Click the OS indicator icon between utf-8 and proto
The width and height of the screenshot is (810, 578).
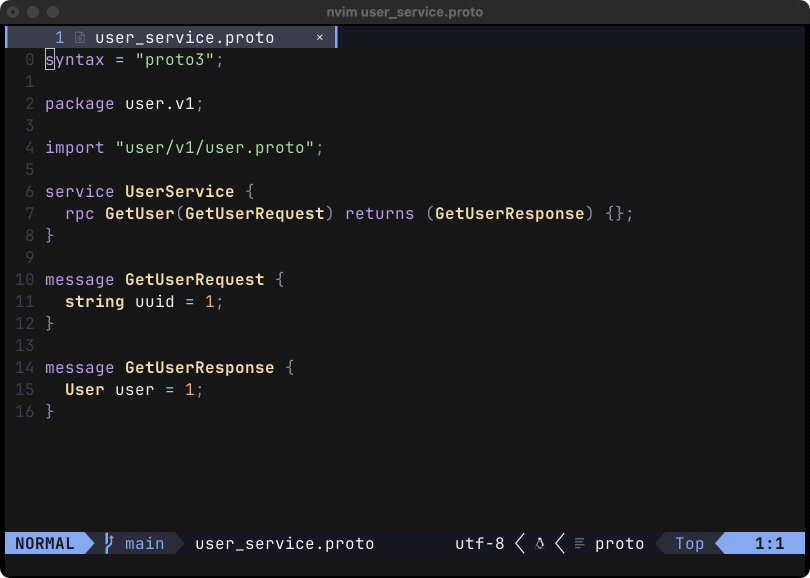point(539,543)
